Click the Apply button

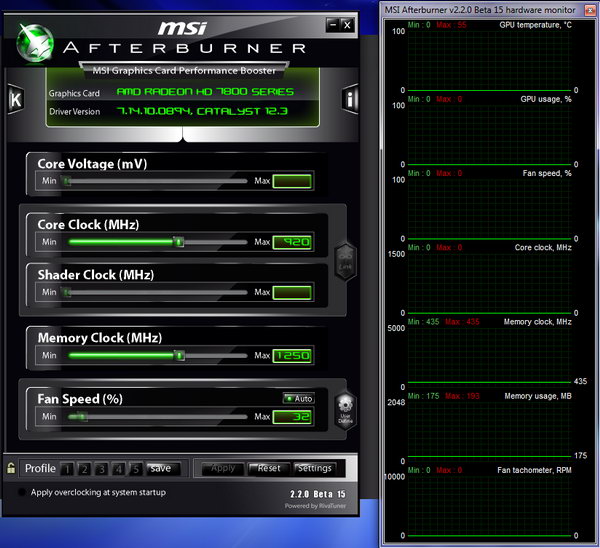(223, 468)
